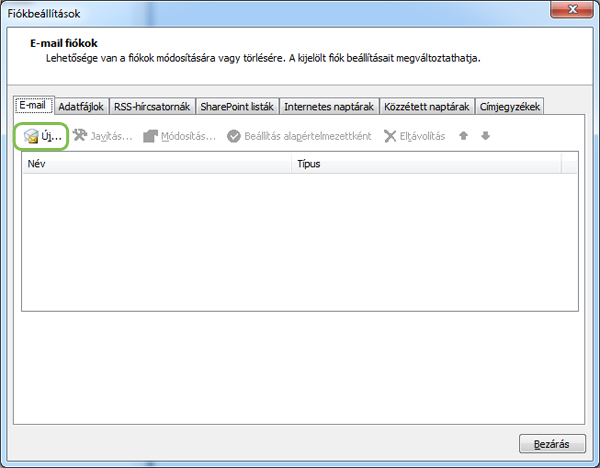Click Beállítás alapértelmezettként checkmark icon
This screenshot has height=468, width=600.
(x=234, y=136)
